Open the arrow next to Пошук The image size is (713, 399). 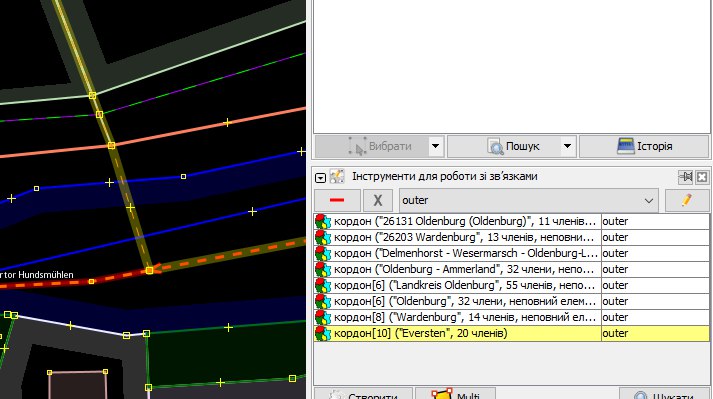[x=567, y=146]
